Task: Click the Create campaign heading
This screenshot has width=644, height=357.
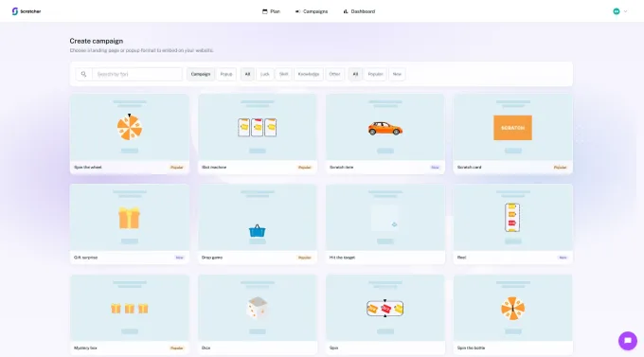Action: (96, 41)
